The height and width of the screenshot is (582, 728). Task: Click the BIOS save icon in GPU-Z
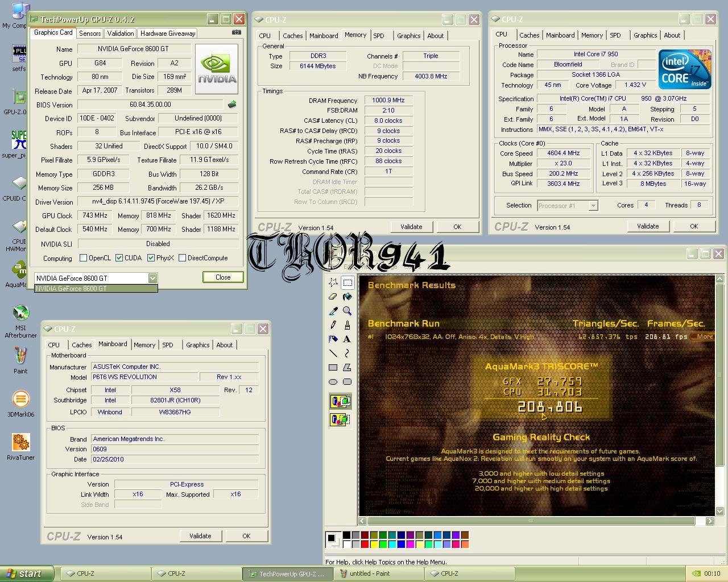(231, 105)
